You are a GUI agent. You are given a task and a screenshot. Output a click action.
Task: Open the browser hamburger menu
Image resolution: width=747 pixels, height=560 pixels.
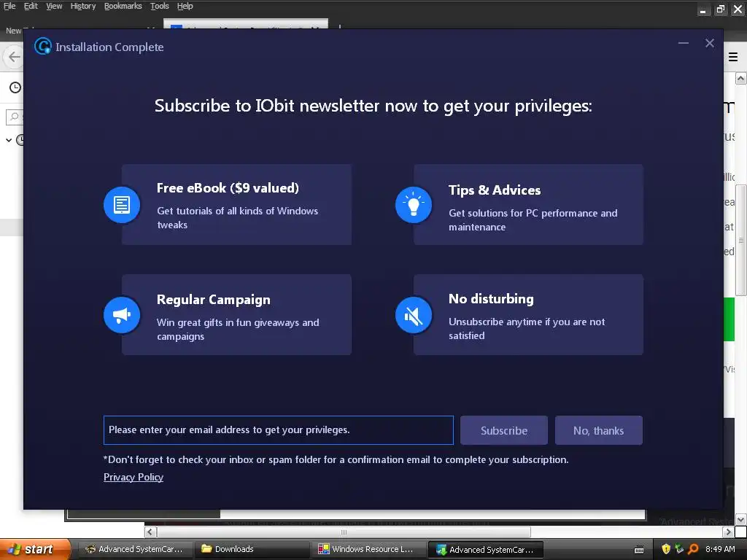tap(733, 57)
